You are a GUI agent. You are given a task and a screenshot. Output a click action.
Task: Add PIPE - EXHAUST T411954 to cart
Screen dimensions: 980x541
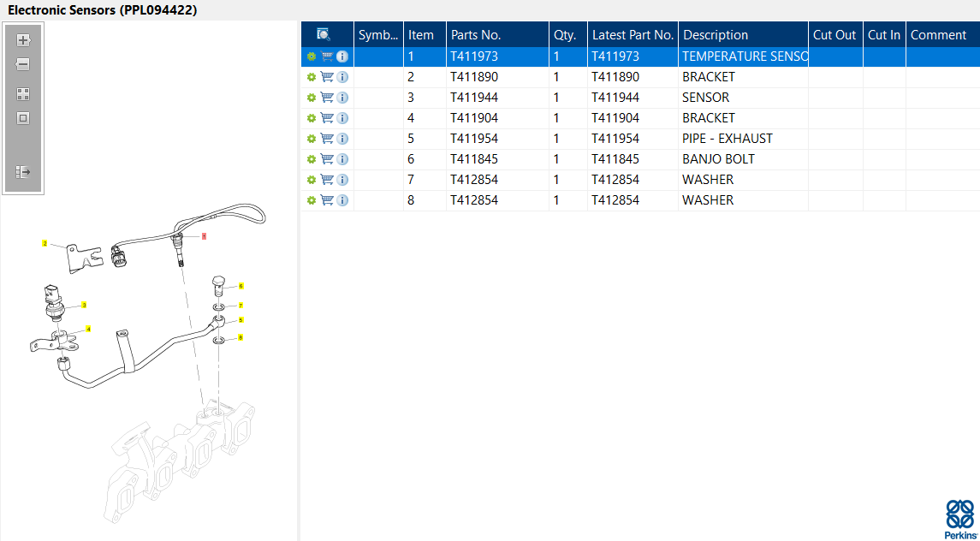(327, 139)
